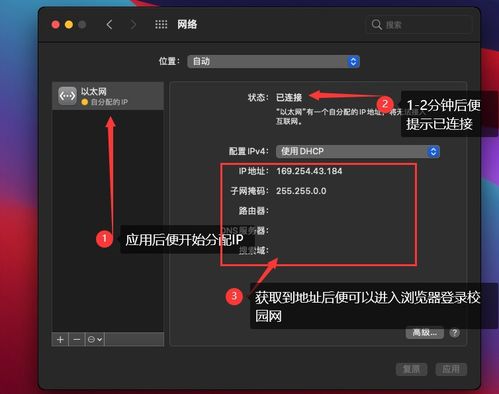Click the 应用 apply button

(451, 369)
